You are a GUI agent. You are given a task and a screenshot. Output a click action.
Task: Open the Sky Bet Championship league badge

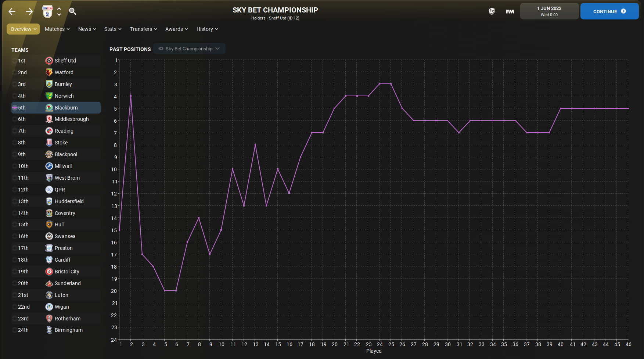[x=47, y=12]
